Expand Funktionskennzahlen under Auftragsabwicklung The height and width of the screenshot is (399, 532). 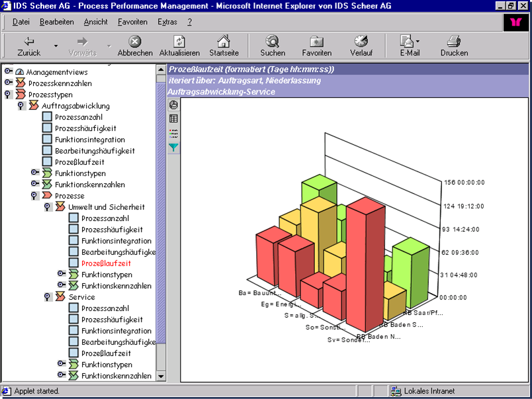coord(35,183)
